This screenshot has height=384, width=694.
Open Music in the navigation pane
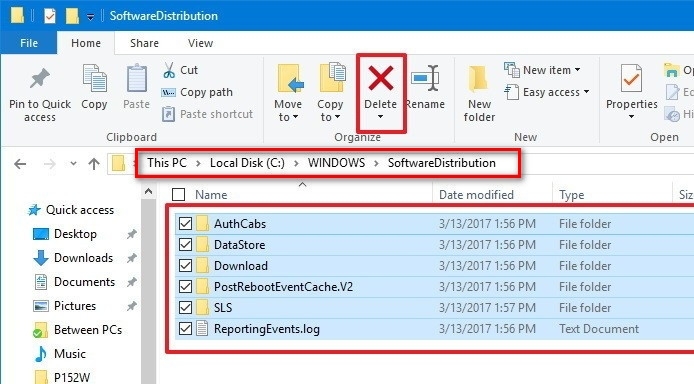tap(69, 354)
